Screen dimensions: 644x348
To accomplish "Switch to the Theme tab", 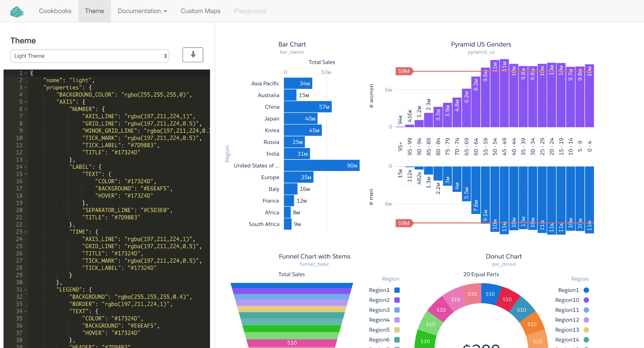I will click(x=94, y=11).
